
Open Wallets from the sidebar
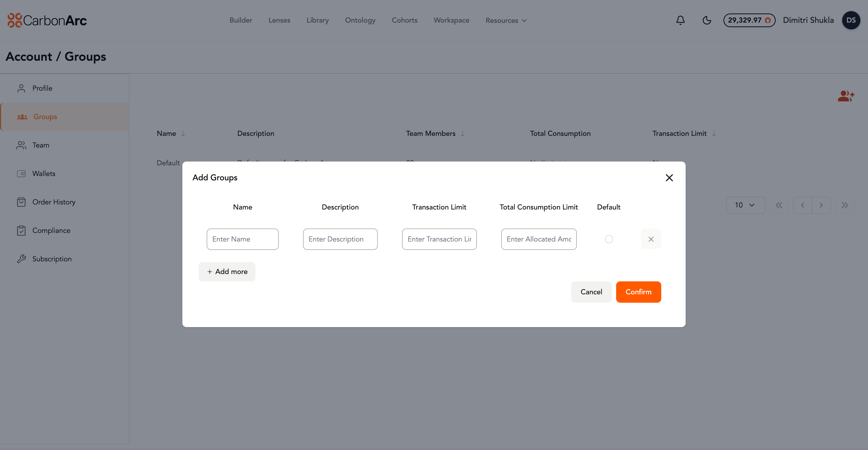point(43,173)
